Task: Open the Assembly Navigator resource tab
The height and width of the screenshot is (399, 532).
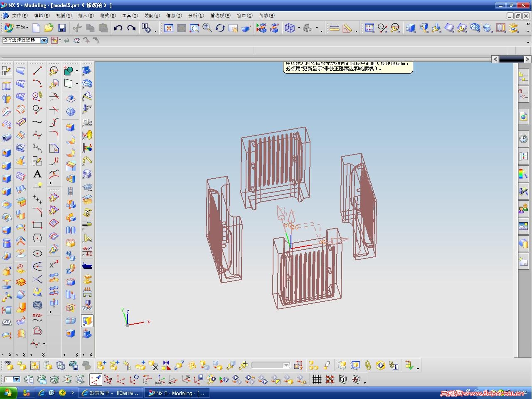Action: click(523, 77)
